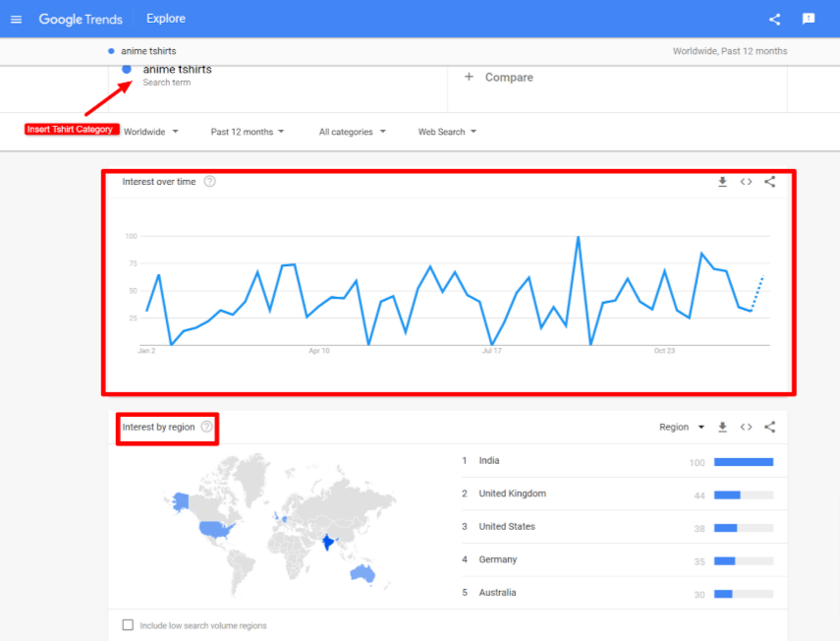Open help icon beside Interest by region
840x641 pixels.
(206, 428)
